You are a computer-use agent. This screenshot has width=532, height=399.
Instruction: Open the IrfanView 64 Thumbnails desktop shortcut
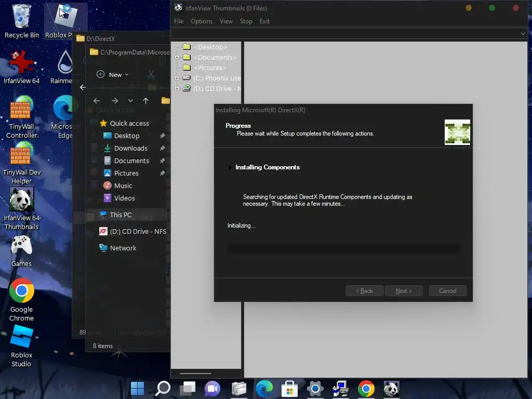22,208
